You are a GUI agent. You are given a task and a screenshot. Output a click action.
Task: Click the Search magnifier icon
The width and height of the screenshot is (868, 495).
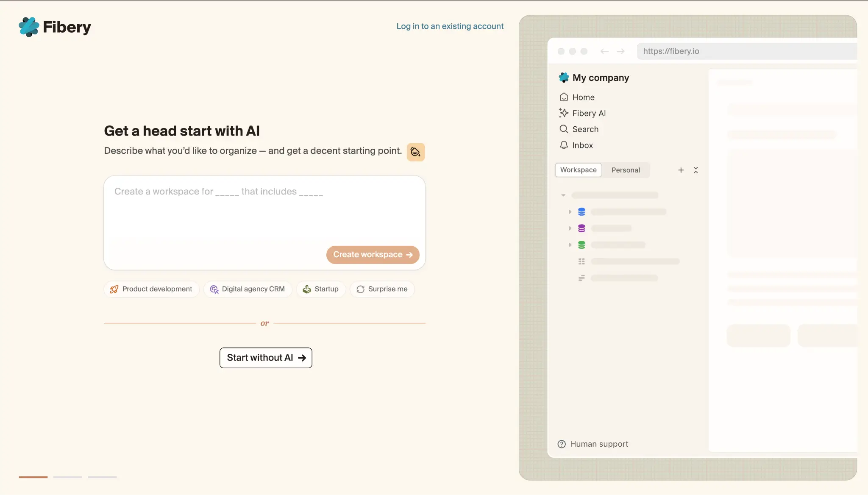pos(564,129)
